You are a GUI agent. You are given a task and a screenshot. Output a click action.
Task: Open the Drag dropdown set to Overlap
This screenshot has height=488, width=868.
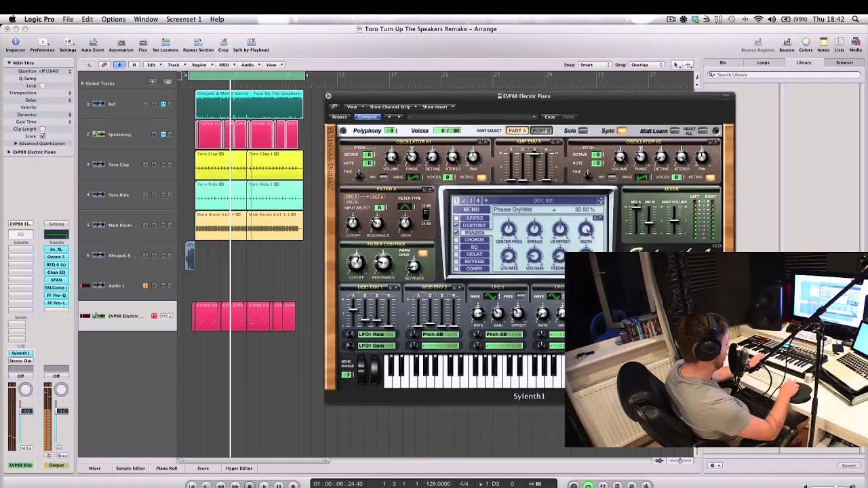click(648, 64)
